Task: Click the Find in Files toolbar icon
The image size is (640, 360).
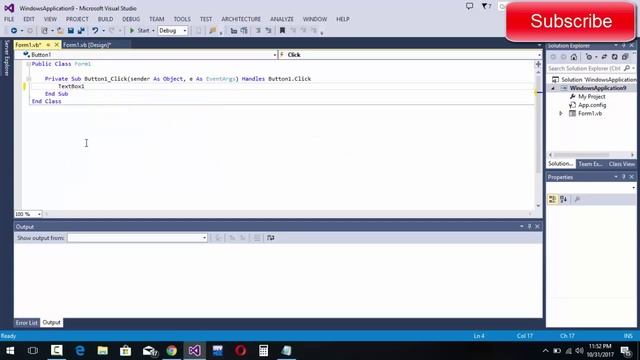Action: click(x=213, y=31)
